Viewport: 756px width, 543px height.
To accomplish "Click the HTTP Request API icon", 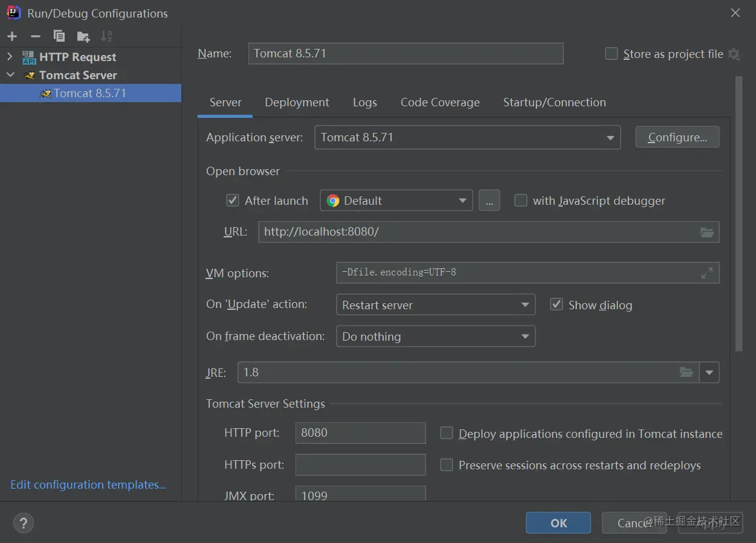I will [29, 57].
